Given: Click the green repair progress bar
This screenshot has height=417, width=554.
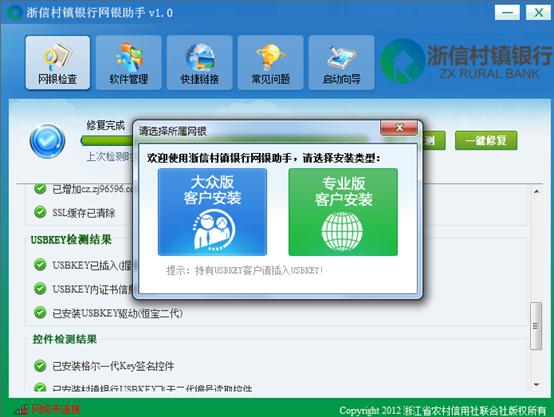Looking at the screenshot, I should coord(107,141).
